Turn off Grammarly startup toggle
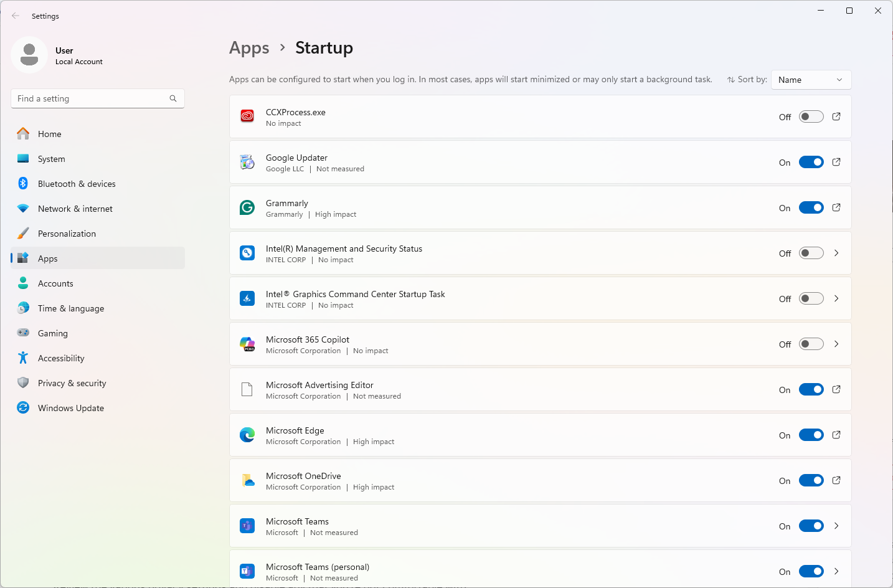Screen dimensions: 893x588 (x=811, y=207)
